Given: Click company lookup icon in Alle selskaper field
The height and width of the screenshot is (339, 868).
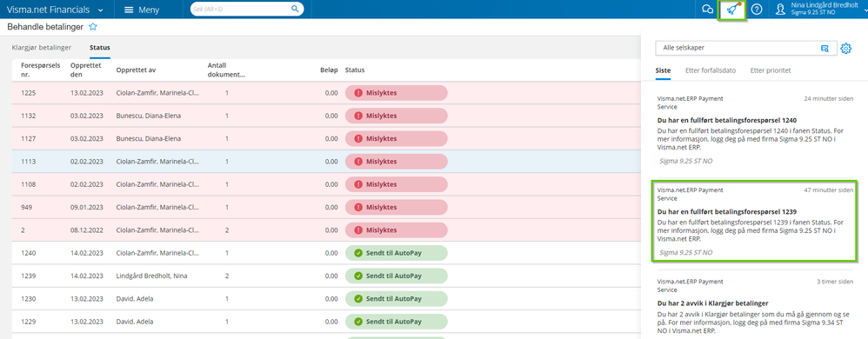Looking at the screenshot, I should click(x=825, y=49).
